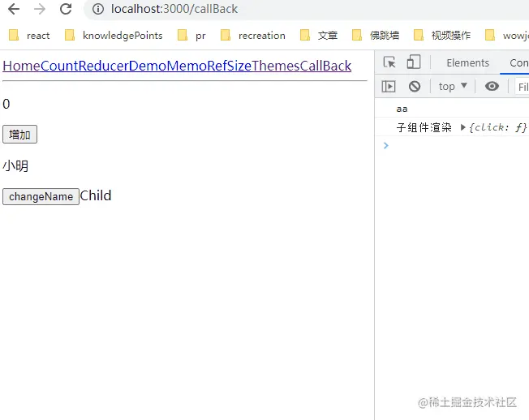Toggle the device toolbar icon in DevTools
Viewport: 529px width, 420px height.
click(x=413, y=62)
